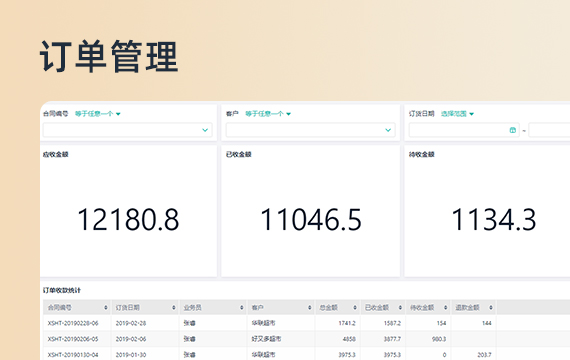Sort table by 业务员 column arrows

coord(242,308)
